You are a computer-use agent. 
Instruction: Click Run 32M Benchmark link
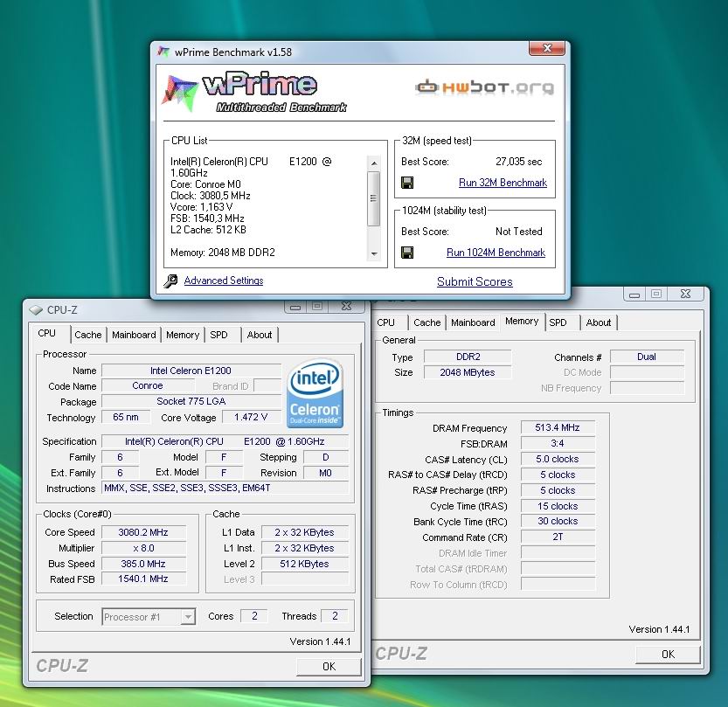(503, 183)
